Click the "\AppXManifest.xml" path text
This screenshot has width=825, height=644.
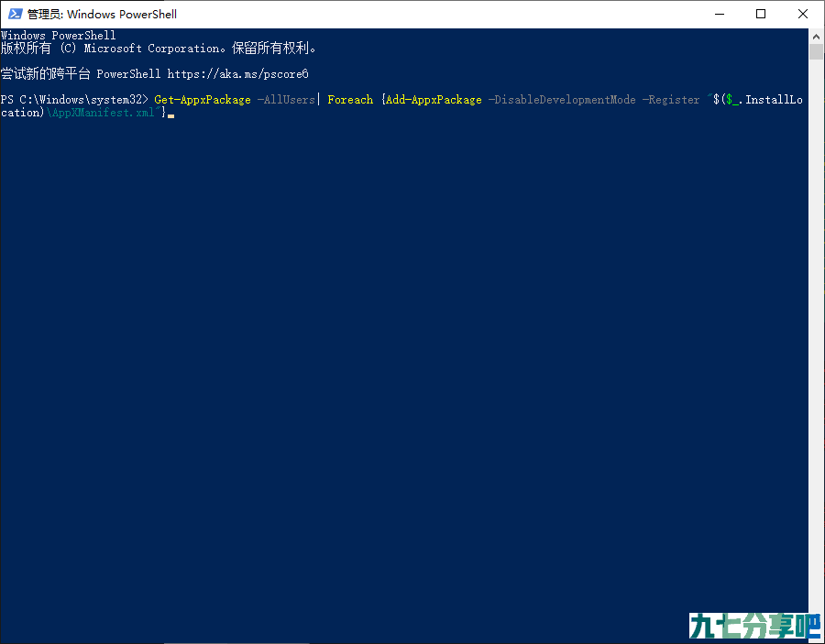[x=101, y=113]
